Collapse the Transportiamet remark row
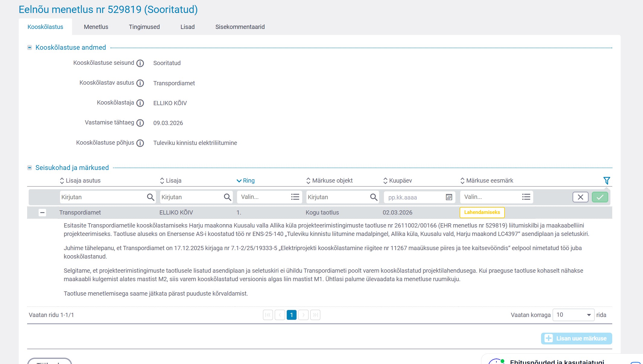 tap(43, 212)
